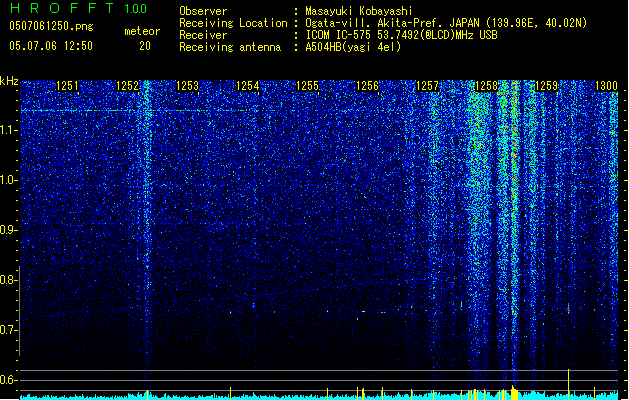This screenshot has height=400, width=629.
Task: Click the 1255 time marker
Action: (307, 86)
